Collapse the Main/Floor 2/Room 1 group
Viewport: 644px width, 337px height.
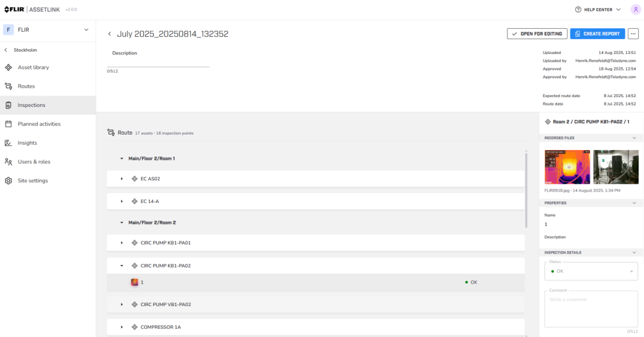point(122,159)
